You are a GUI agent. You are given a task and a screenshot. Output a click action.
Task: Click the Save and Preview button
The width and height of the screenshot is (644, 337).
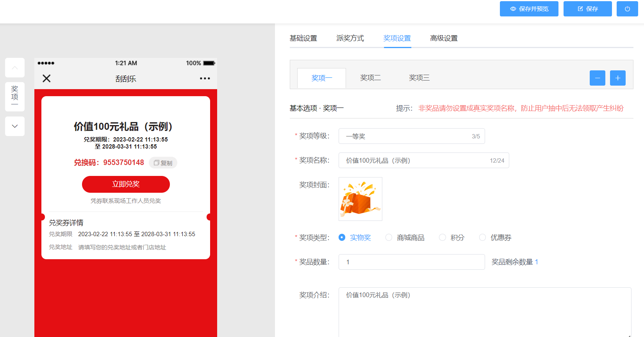pos(529,9)
